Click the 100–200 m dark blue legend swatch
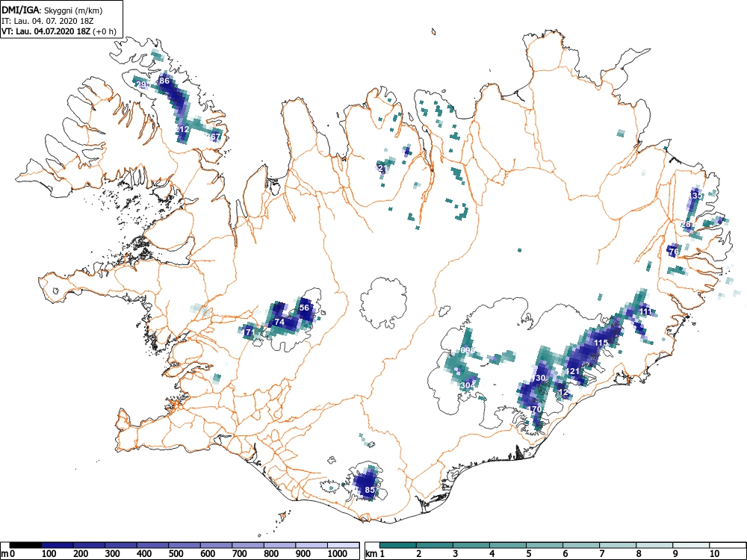Image resolution: width=747 pixels, height=560 pixels. (x=58, y=545)
